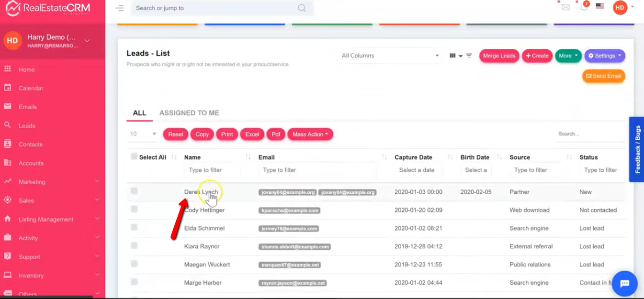Click the Merge Leads button

click(x=499, y=56)
